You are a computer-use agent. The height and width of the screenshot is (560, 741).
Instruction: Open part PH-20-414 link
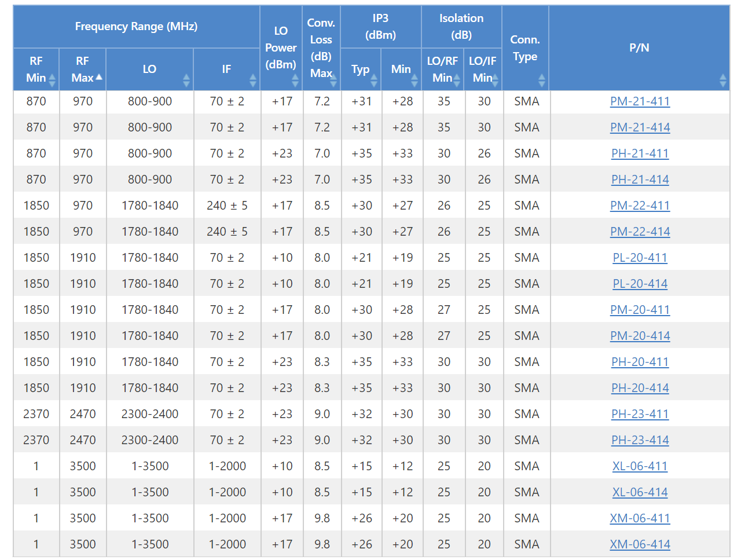click(x=640, y=388)
